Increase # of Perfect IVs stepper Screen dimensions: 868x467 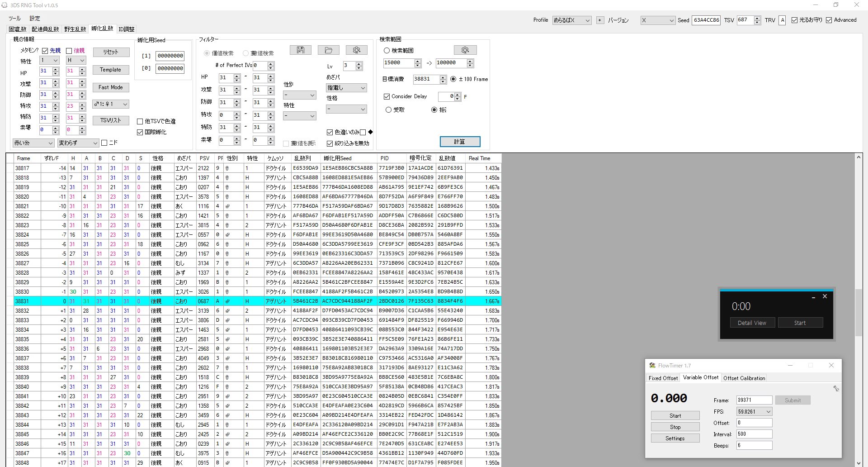(x=271, y=64)
